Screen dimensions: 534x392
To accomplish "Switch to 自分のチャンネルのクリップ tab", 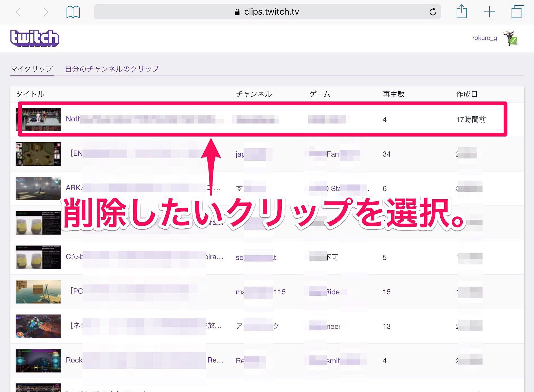I will click(112, 69).
